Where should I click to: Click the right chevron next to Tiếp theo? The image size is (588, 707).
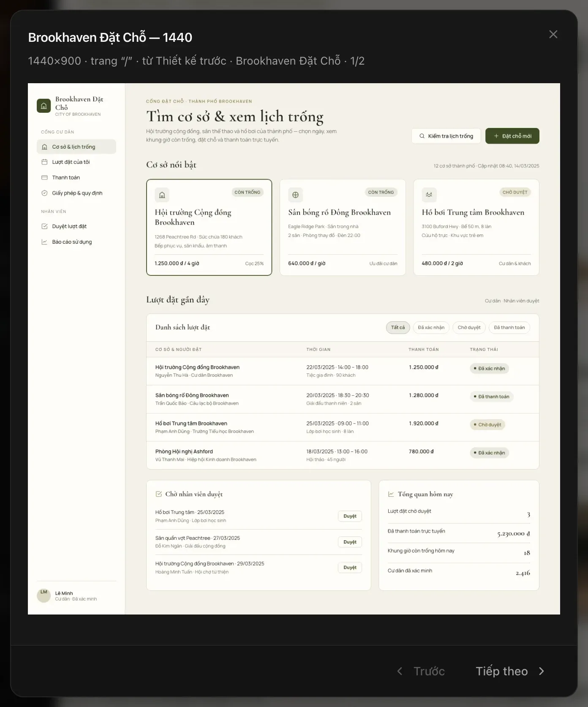[542, 671]
